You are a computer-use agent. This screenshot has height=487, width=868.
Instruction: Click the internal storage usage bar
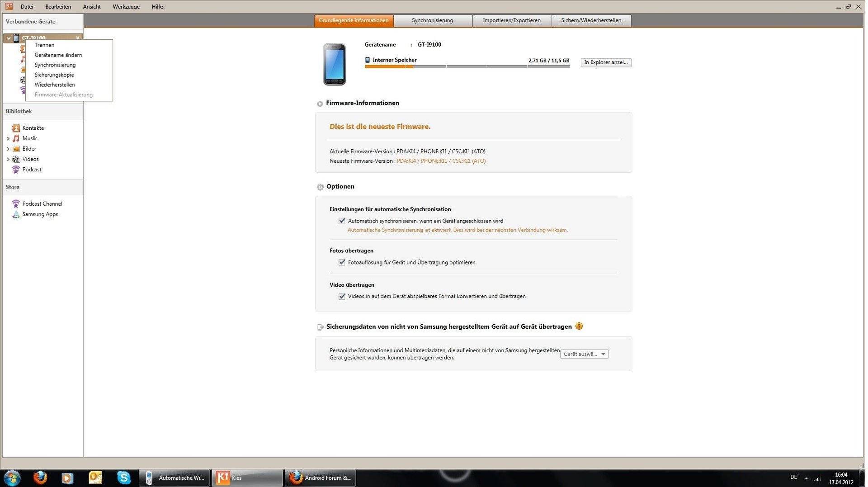pos(467,66)
